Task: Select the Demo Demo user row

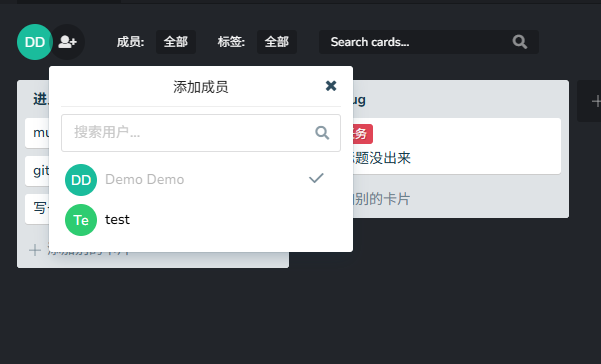Action: [201, 180]
